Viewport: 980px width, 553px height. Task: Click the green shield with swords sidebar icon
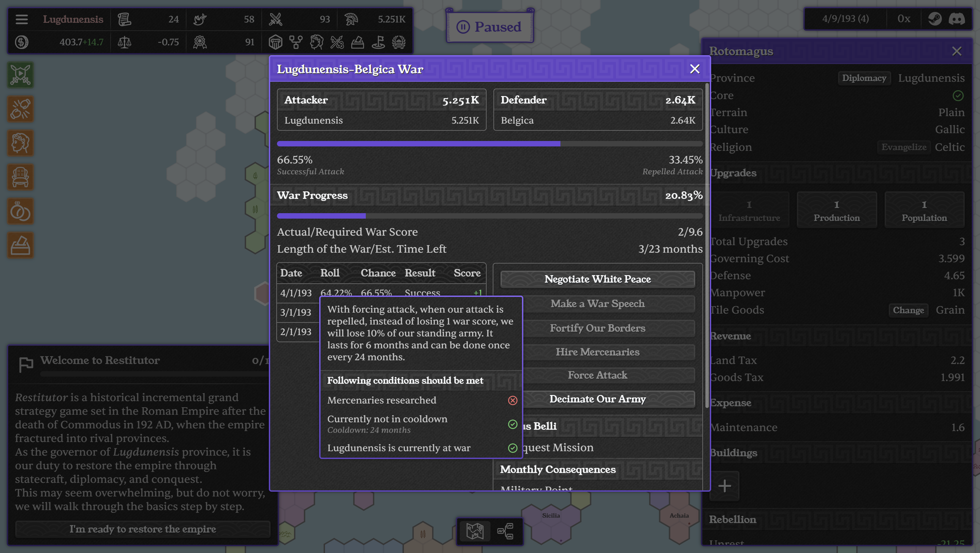20,75
